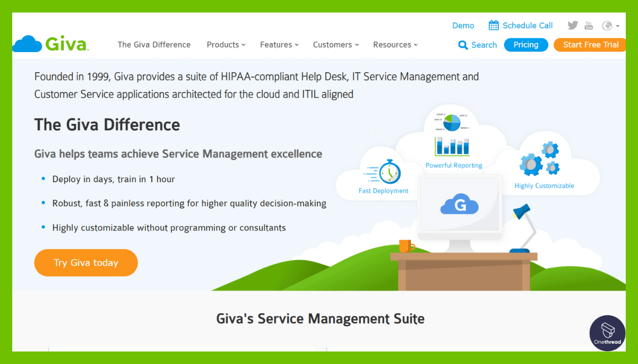The width and height of the screenshot is (638, 364).
Task: Expand the Features menu
Action: (279, 45)
